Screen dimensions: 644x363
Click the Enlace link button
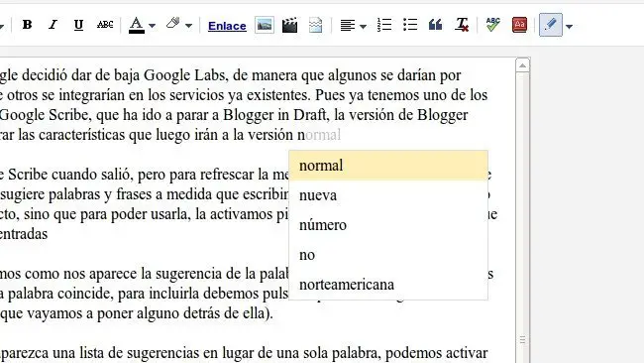(x=227, y=26)
